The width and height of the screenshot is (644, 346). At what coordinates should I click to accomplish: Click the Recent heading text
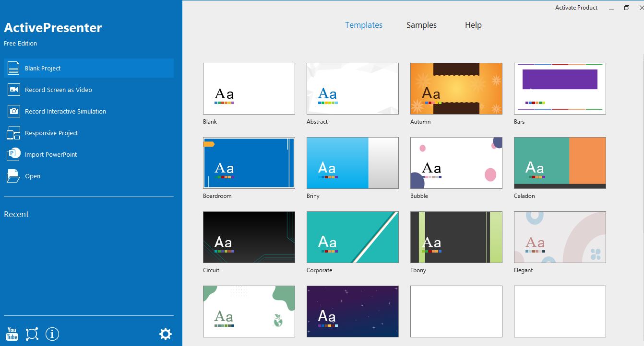point(16,214)
